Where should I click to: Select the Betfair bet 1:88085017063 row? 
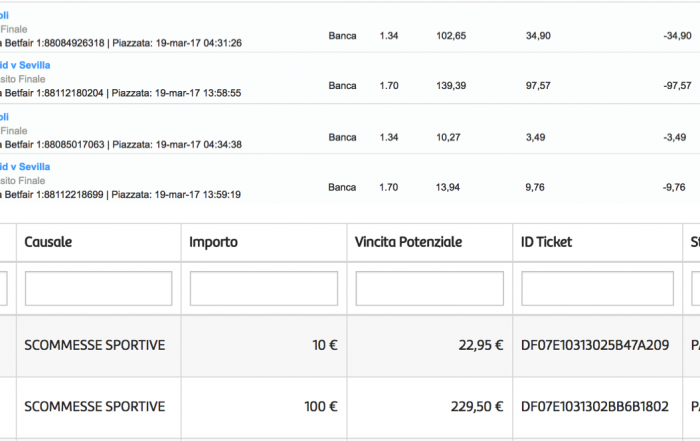click(350, 129)
